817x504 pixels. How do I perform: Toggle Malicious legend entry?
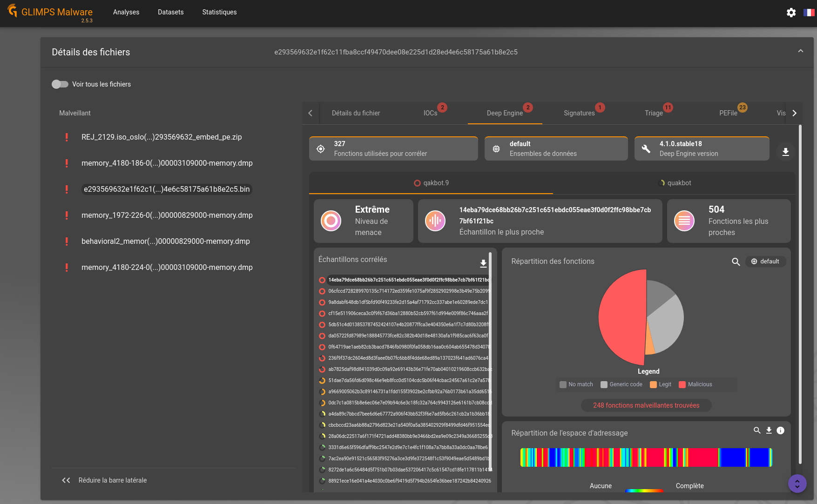pyautogui.click(x=695, y=384)
